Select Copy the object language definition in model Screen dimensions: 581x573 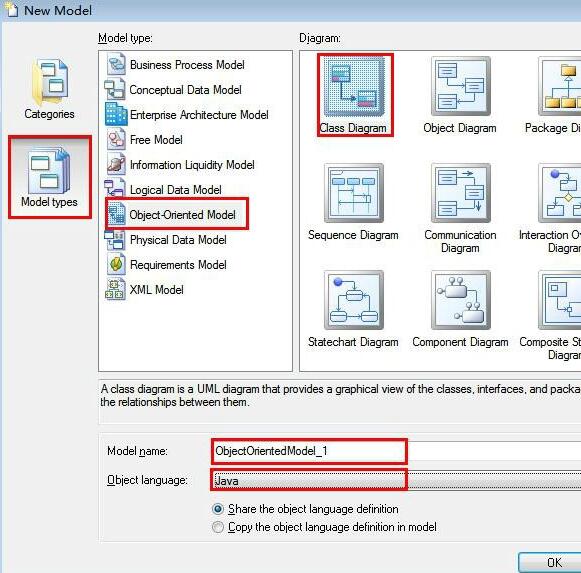(x=218, y=527)
